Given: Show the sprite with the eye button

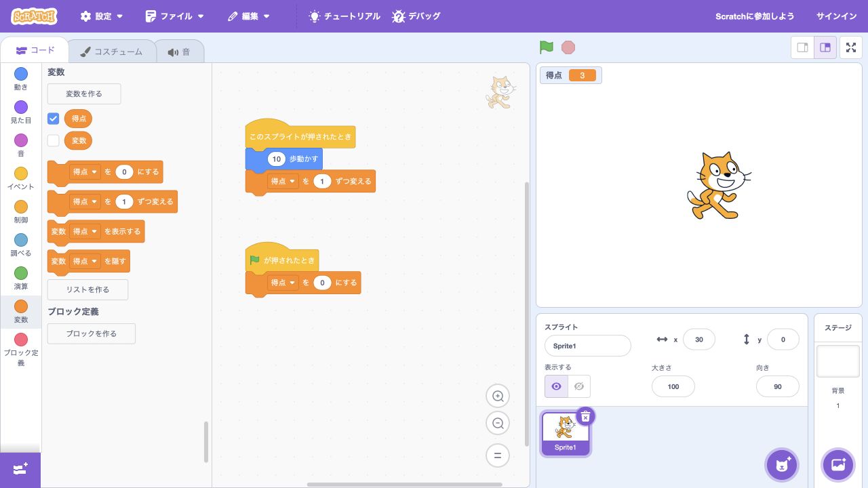Looking at the screenshot, I should click(556, 386).
